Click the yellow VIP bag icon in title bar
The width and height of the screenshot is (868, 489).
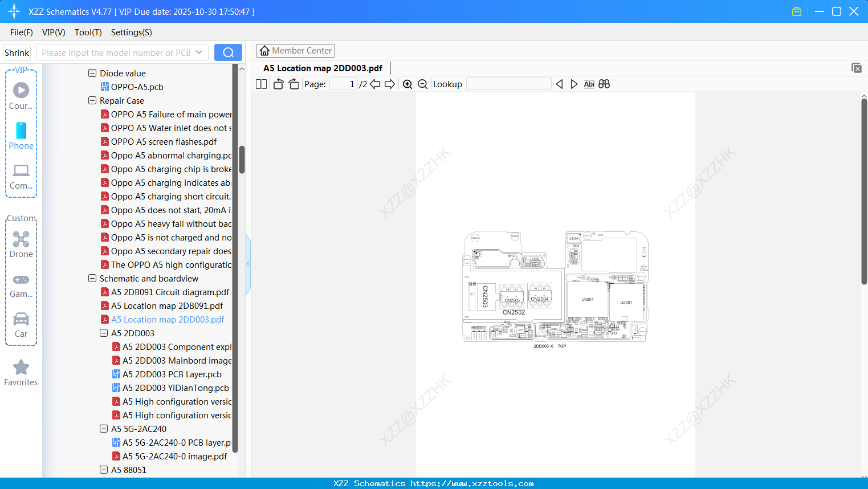click(x=797, y=11)
